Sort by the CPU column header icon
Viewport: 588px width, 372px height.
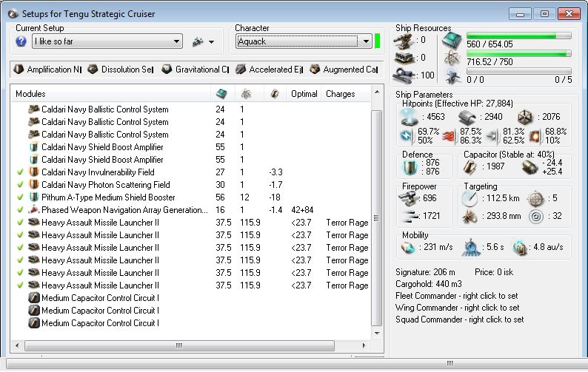point(222,94)
